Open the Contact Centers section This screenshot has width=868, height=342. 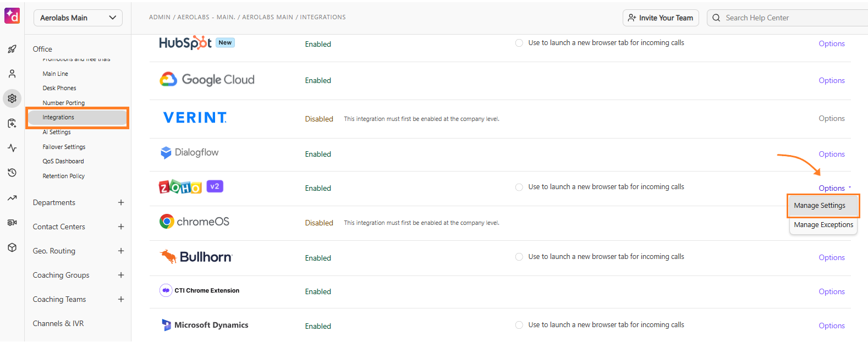pyautogui.click(x=59, y=227)
